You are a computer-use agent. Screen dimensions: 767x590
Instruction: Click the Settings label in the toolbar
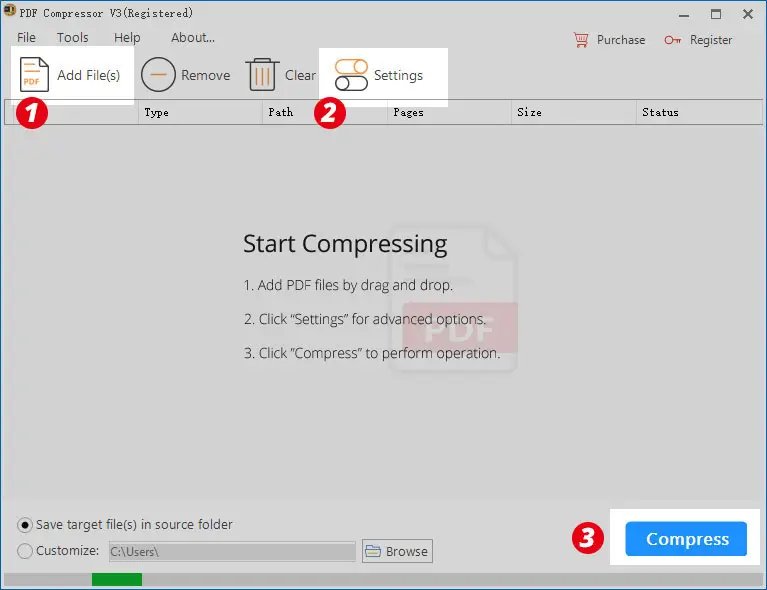pos(398,75)
